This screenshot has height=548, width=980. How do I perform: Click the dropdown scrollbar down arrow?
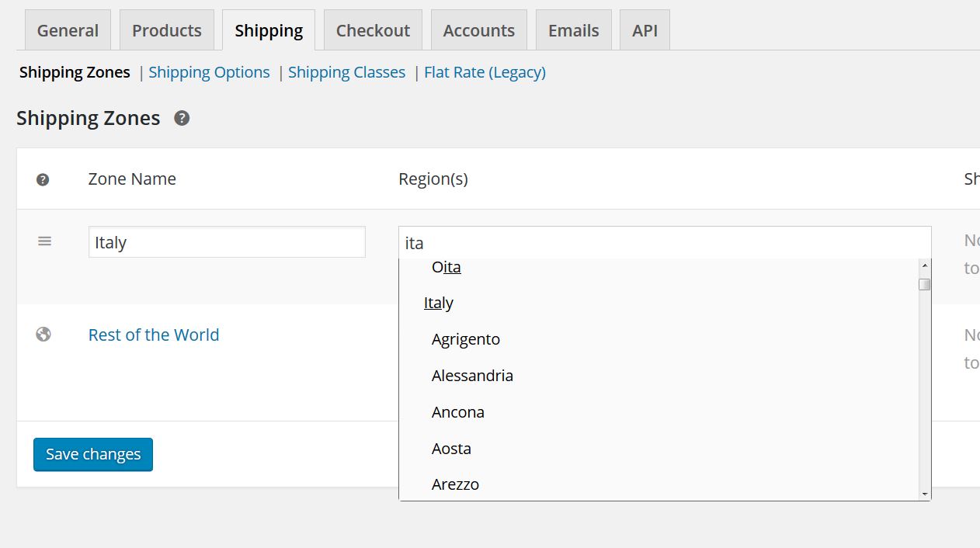[x=924, y=494]
